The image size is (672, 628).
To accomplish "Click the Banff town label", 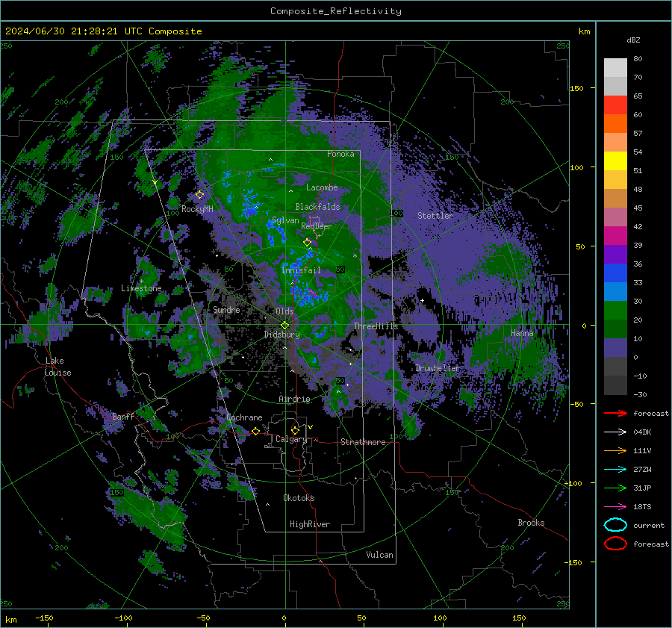I will pos(123,416).
